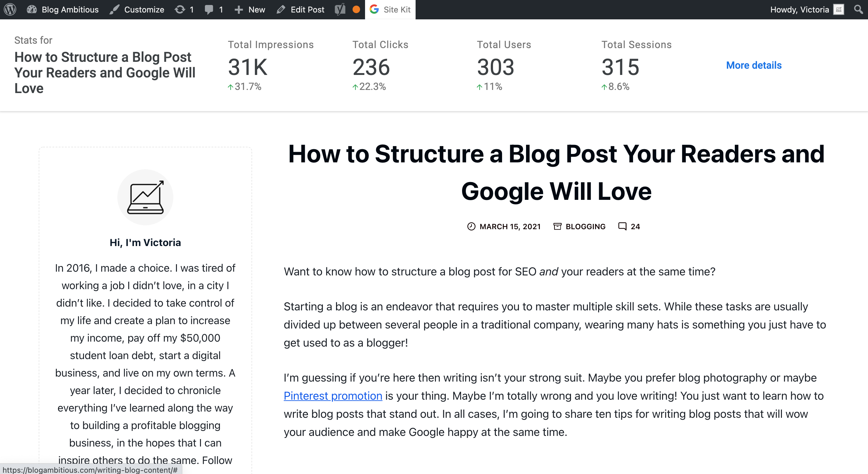Click the user avatar thumbnail
868x474 pixels.
[x=838, y=9]
